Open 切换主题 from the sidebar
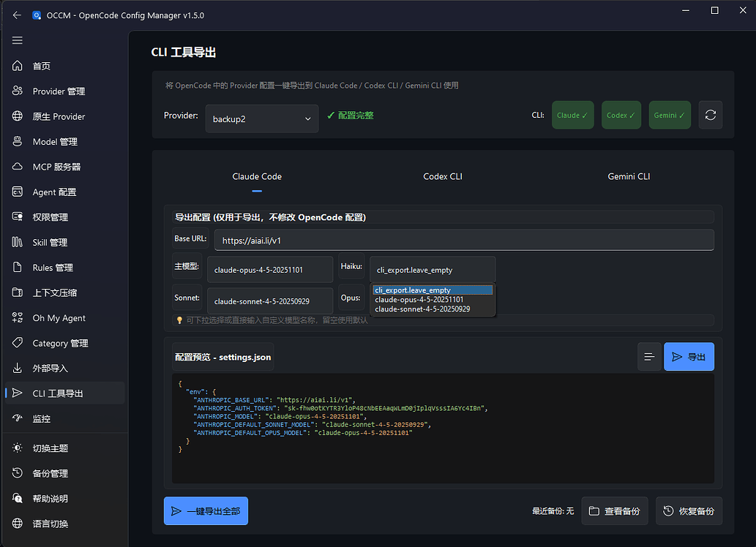 [x=64, y=448]
